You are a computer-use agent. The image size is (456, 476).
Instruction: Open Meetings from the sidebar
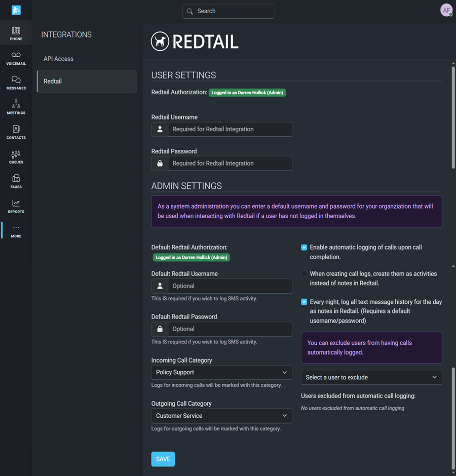[x=16, y=107]
